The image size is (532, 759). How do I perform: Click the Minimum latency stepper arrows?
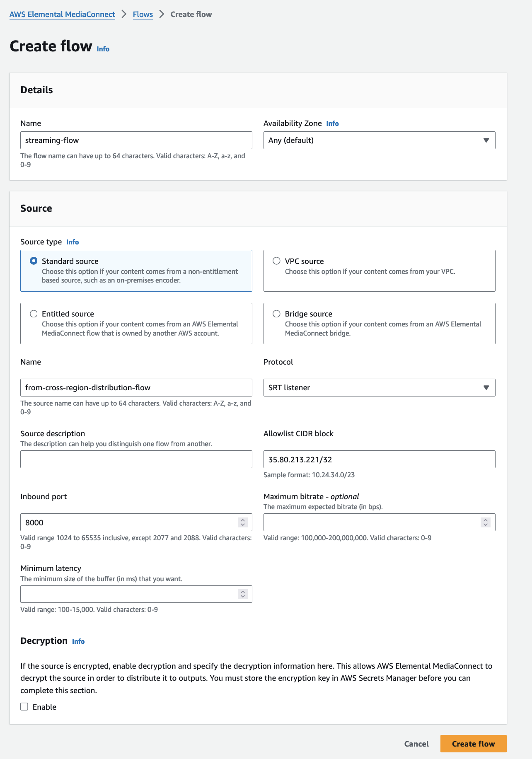[x=243, y=594]
